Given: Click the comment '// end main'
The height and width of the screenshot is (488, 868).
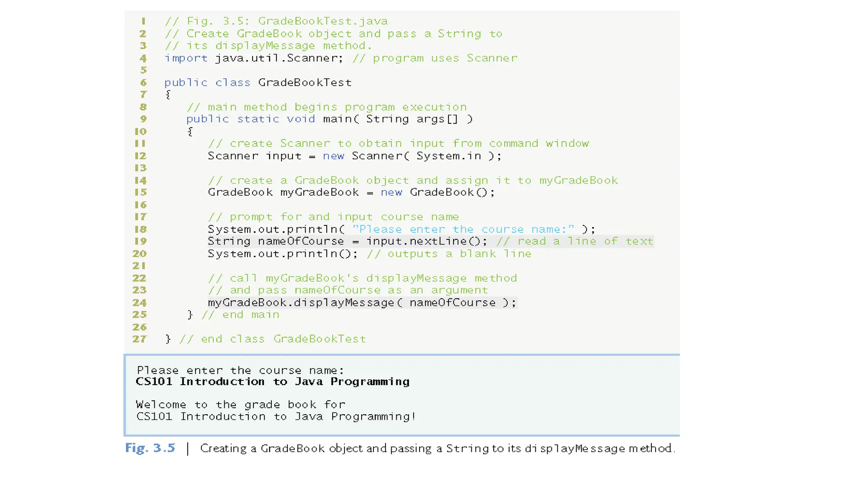Looking at the screenshot, I should click(x=240, y=315).
